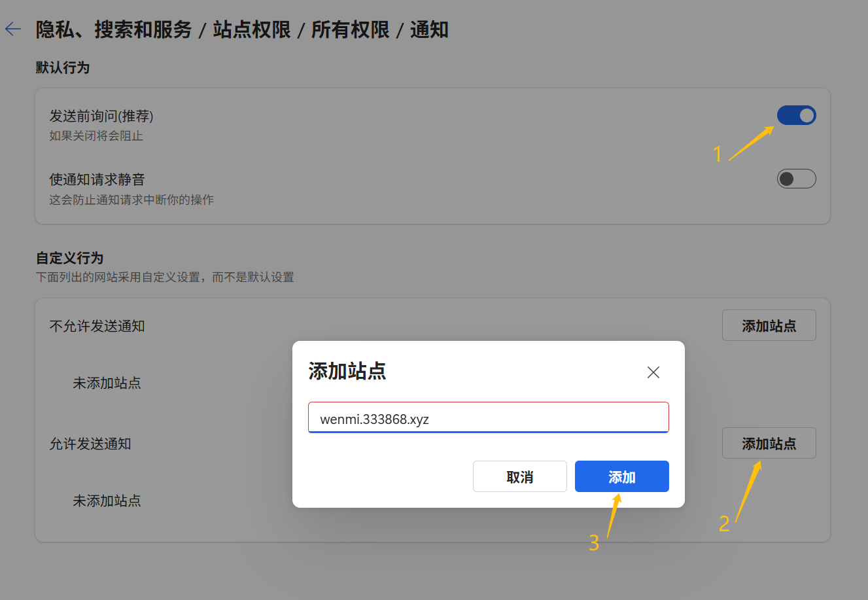Click inside the site address input field
Image resolution: width=868 pixels, height=600 pixels.
pyautogui.click(x=488, y=417)
